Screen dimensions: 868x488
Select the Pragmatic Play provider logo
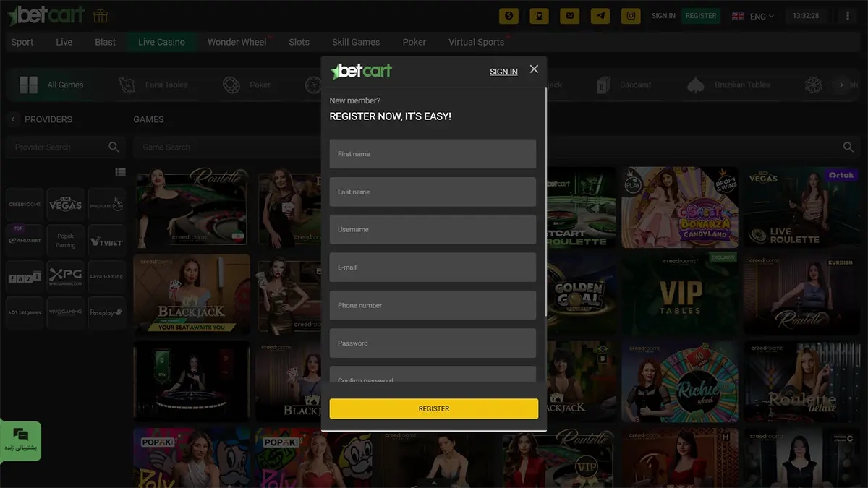[x=106, y=205]
